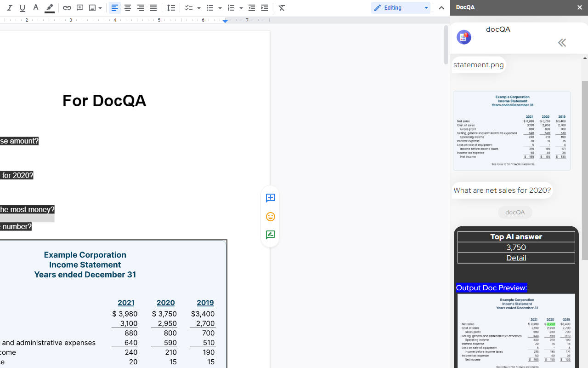Decrease the paragraph indent
The height and width of the screenshot is (368, 588).
coord(252,8)
